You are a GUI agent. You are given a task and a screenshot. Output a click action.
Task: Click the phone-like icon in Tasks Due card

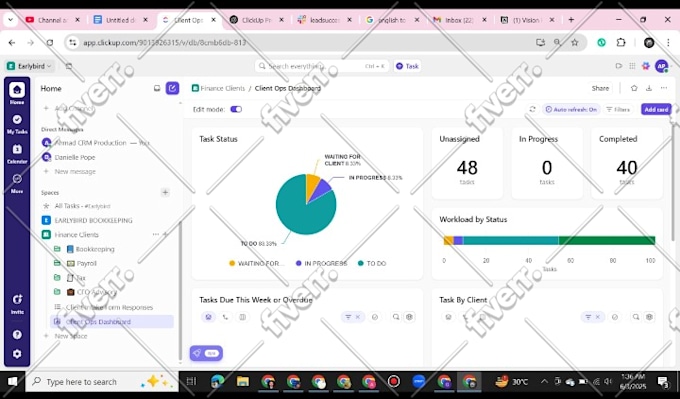tap(225, 317)
